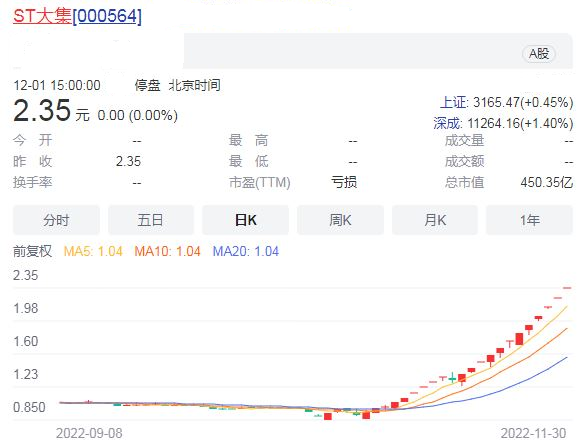This screenshot has width=585, height=444.
Task: Click the MA5: 1.04 indicator label
Action: [x=93, y=251]
